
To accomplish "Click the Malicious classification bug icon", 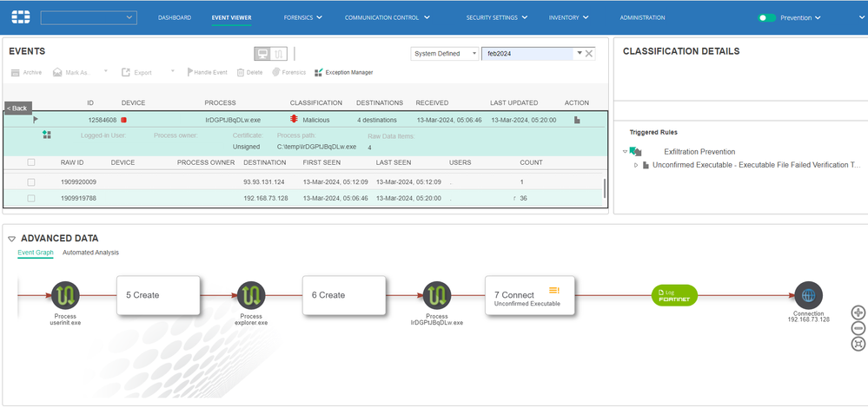I will 294,120.
